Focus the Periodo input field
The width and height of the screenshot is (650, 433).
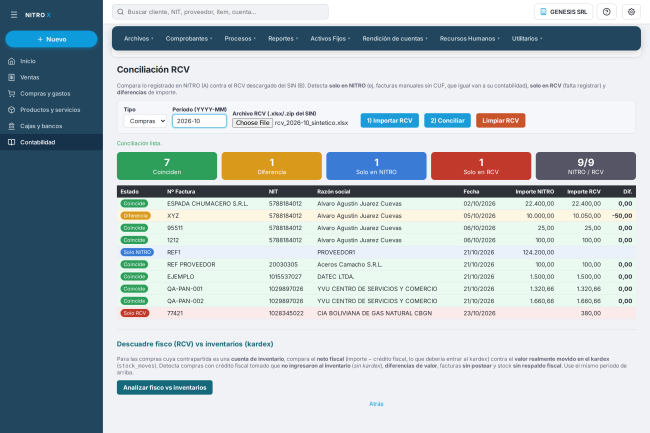tap(199, 121)
